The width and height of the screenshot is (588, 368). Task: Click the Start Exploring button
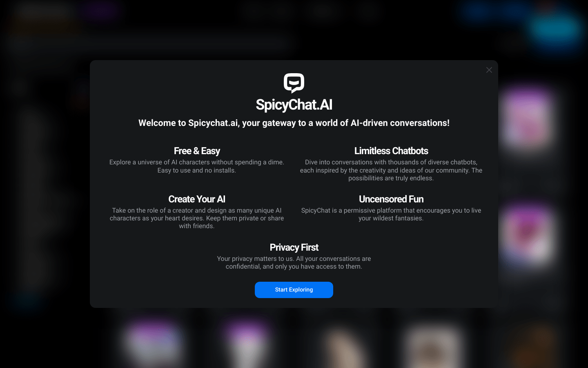(x=294, y=289)
